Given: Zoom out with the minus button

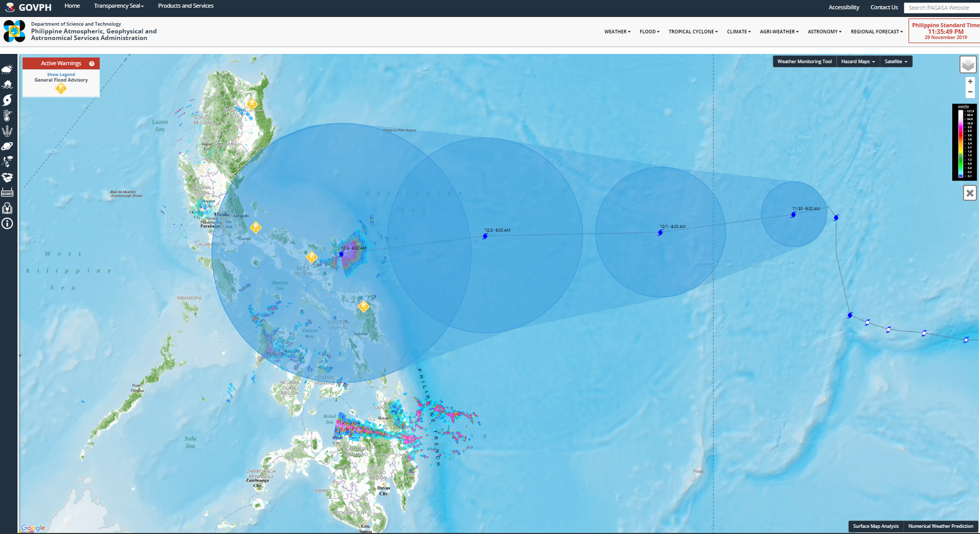Looking at the screenshot, I should click(970, 92).
